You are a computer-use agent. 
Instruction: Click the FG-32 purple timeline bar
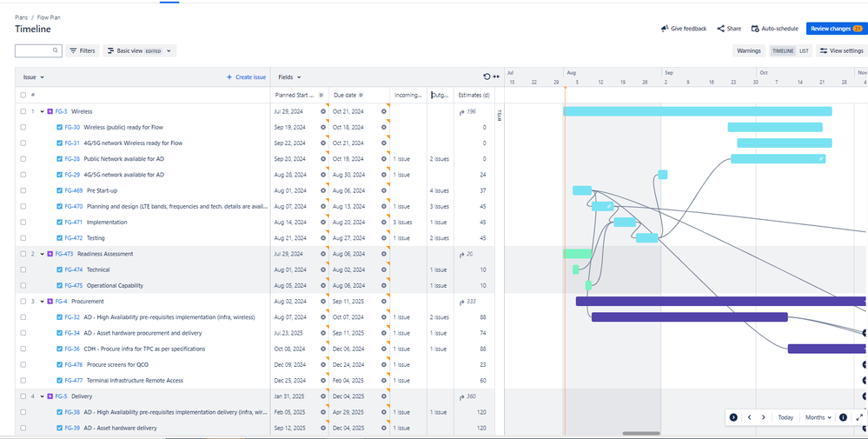pos(690,317)
